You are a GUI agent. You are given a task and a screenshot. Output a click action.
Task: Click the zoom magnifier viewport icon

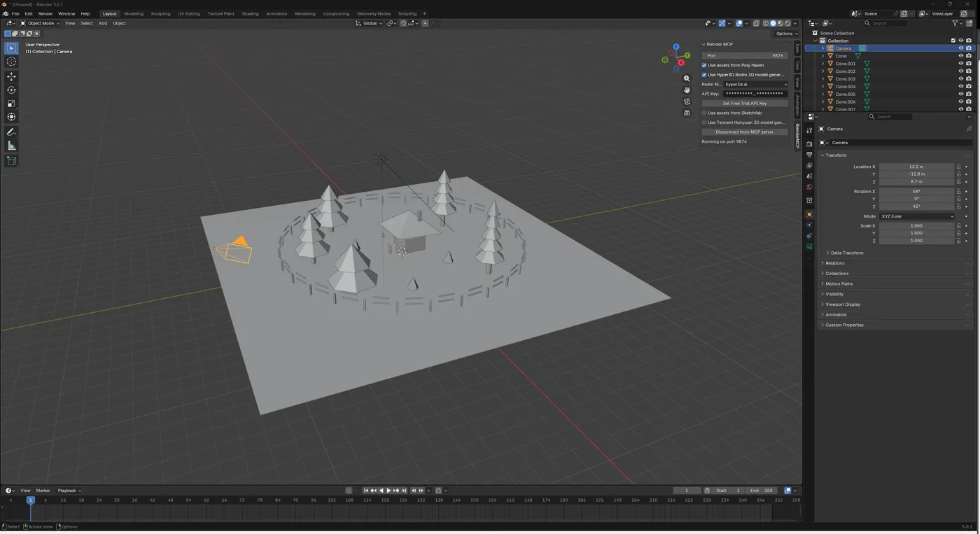pos(687,78)
